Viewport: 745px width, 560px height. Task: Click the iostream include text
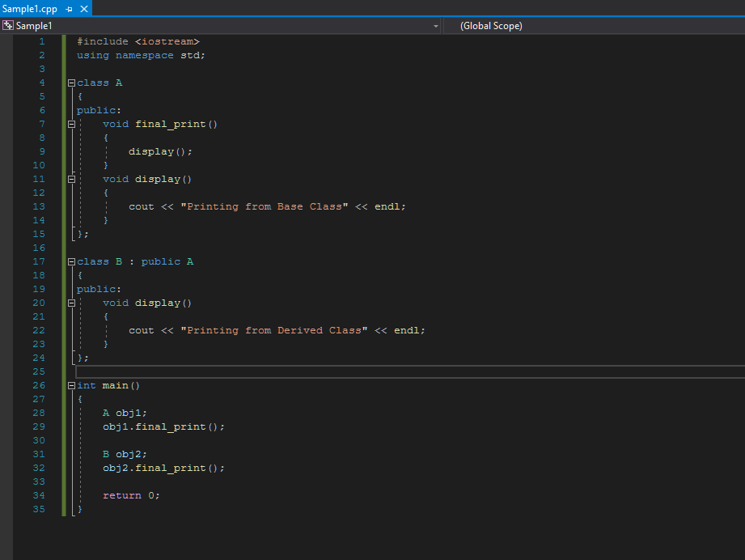coord(167,41)
